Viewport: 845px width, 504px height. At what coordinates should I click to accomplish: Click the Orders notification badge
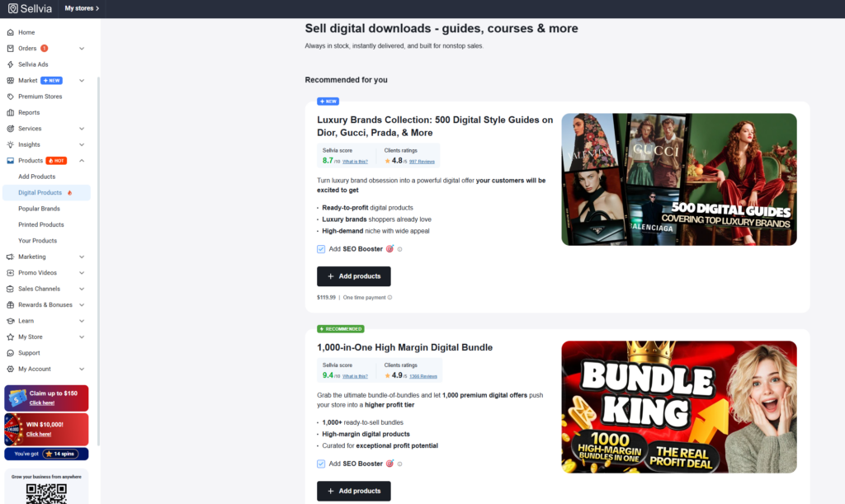point(45,49)
